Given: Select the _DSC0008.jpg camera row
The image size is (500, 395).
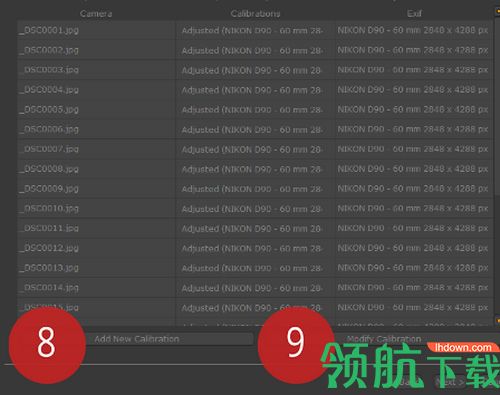Looking at the screenshot, I should pyautogui.click(x=96, y=169).
